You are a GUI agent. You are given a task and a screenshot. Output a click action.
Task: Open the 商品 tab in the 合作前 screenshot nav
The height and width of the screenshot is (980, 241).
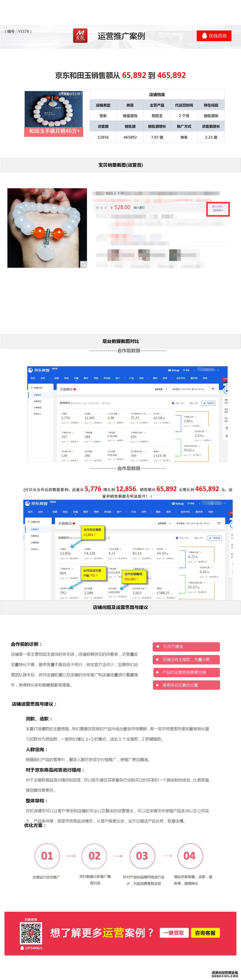click(66, 378)
